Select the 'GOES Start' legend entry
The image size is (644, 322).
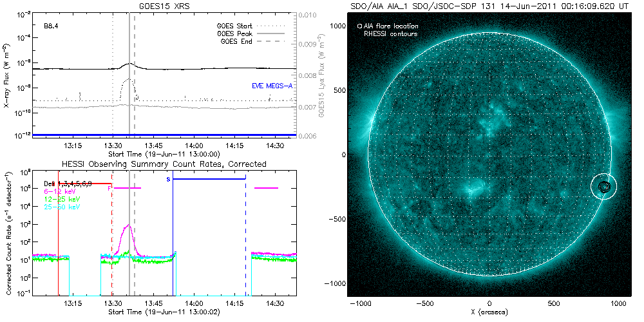click(x=237, y=26)
